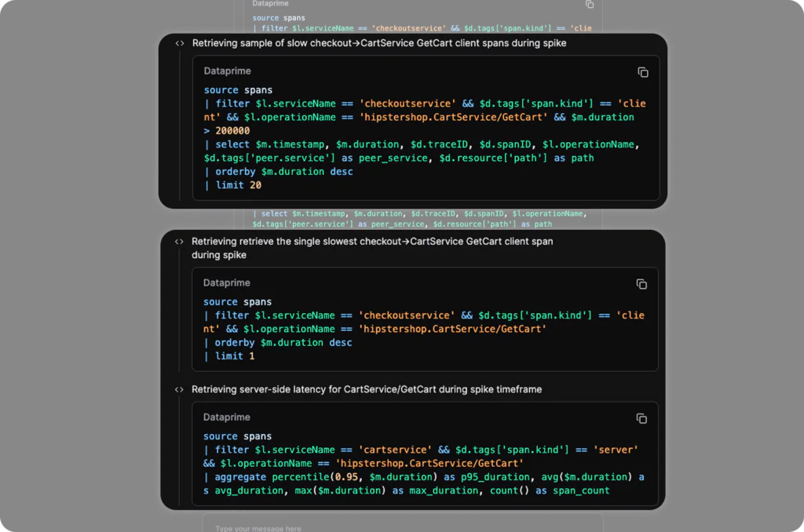The height and width of the screenshot is (532, 804).
Task: Click the 'limit 20' line in the query
Action: (x=238, y=185)
